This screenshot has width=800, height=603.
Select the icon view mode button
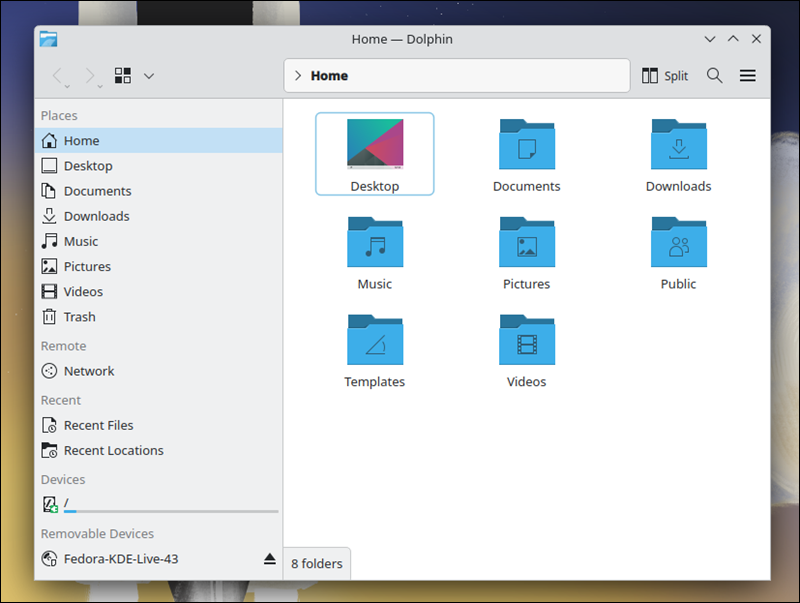(x=123, y=75)
